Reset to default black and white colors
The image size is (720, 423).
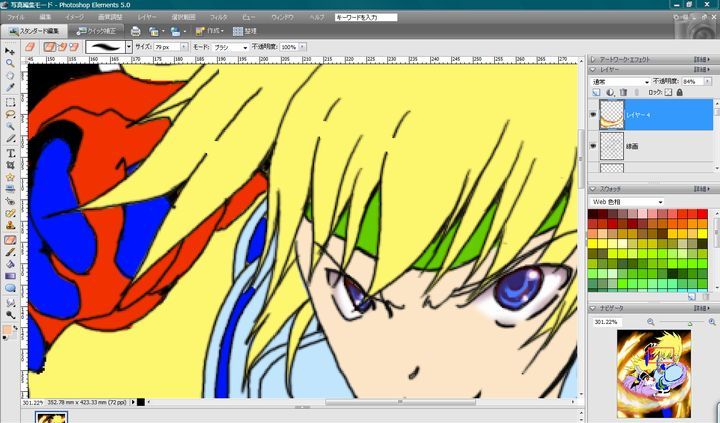pyautogui.click(x=5, y=338)
